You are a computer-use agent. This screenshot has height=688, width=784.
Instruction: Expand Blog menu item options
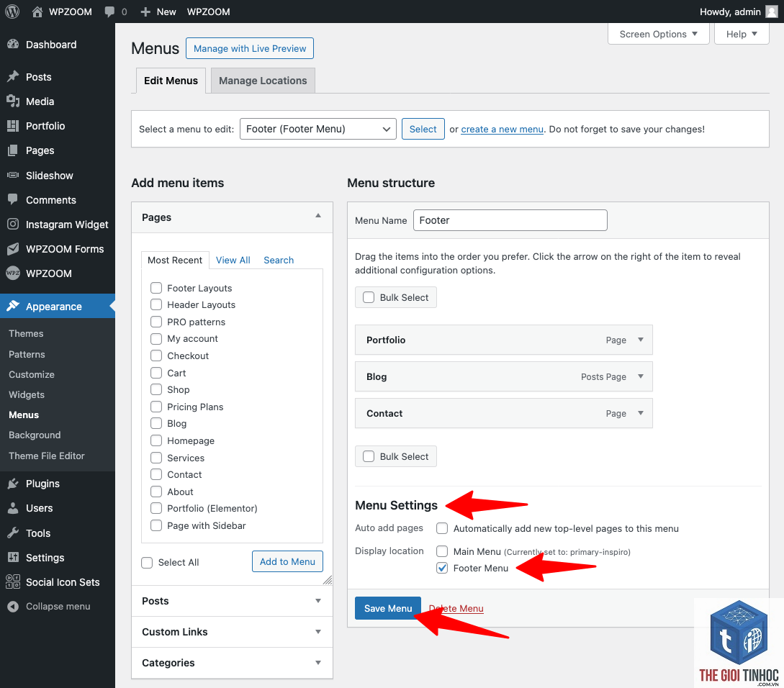pyautogui.click(x=641, y=376)
